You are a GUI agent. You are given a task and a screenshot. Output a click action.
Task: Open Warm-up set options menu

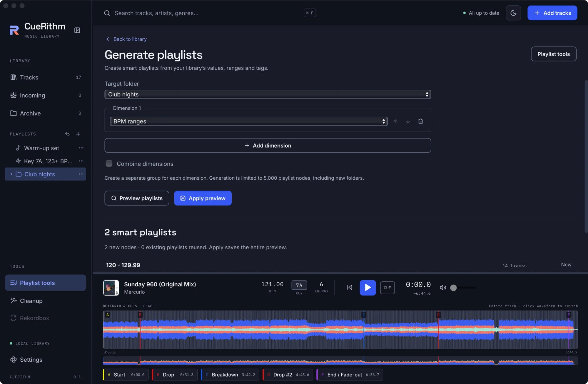pos(81,148)
